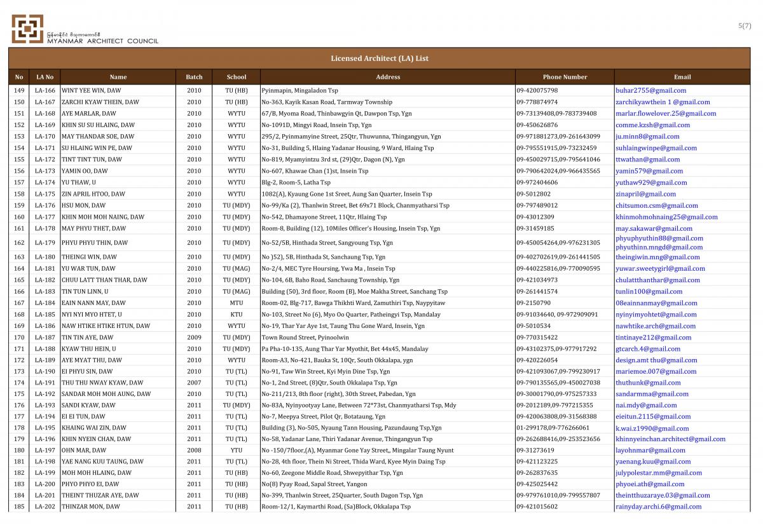Click the name "KYAW THU HEIN, U"
The height and width of the screenshot is (532, 763).
[89, 349]
